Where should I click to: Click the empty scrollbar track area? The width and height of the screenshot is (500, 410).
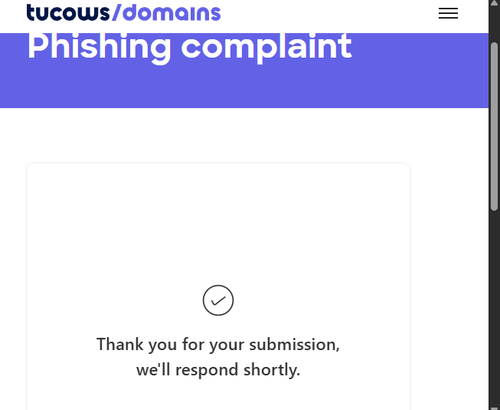[494, 307]
